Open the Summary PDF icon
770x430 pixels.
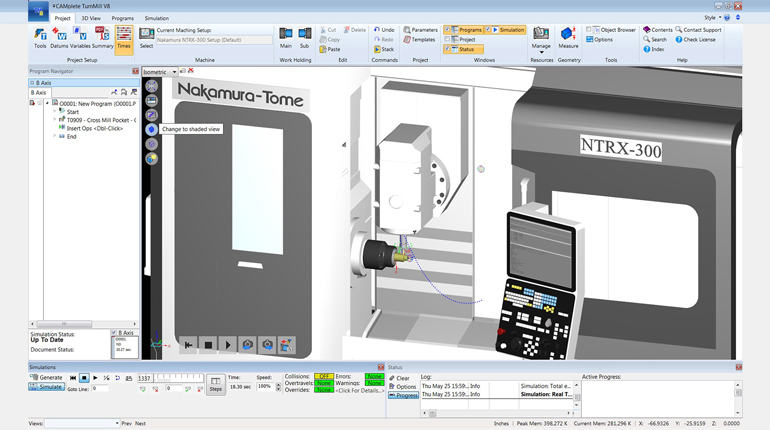(103, 38)
